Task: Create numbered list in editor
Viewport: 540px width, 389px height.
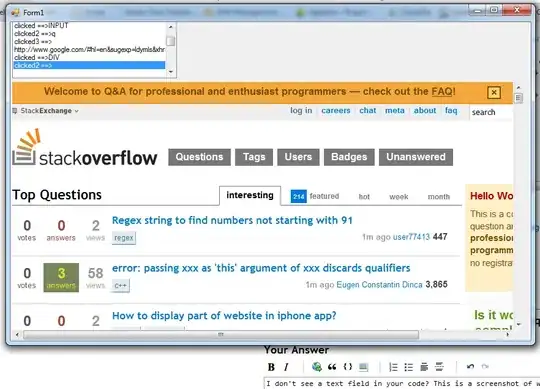Action: click(x=393, y=367)
